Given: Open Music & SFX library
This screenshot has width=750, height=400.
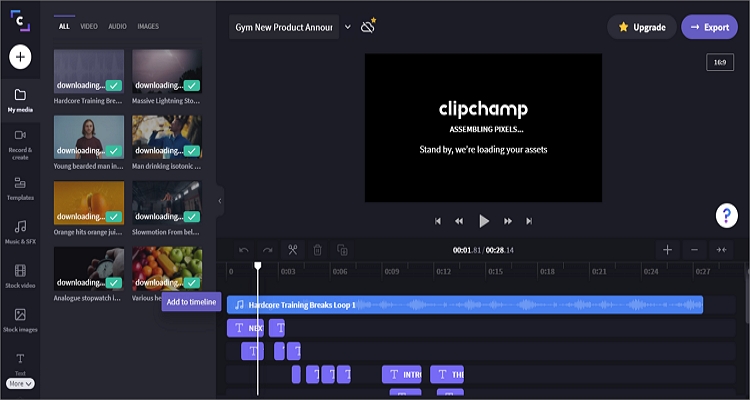Looking at the screenshot, I should (20, 233).
